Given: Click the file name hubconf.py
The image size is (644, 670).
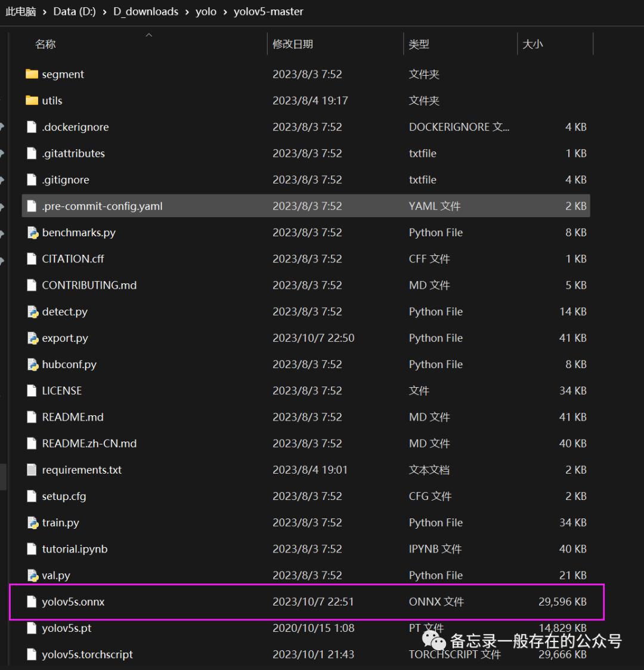Looking at the screenshot, I should pos(69,365).
